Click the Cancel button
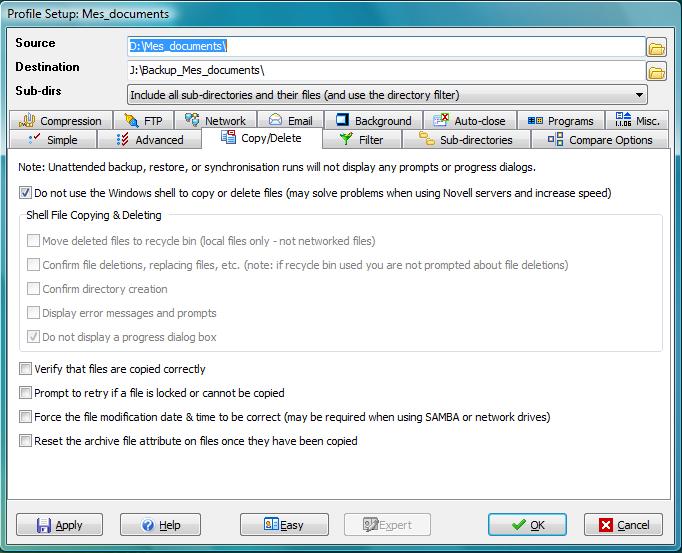The width and height of the screenshot is (682, 553). [x=623, y=525]
